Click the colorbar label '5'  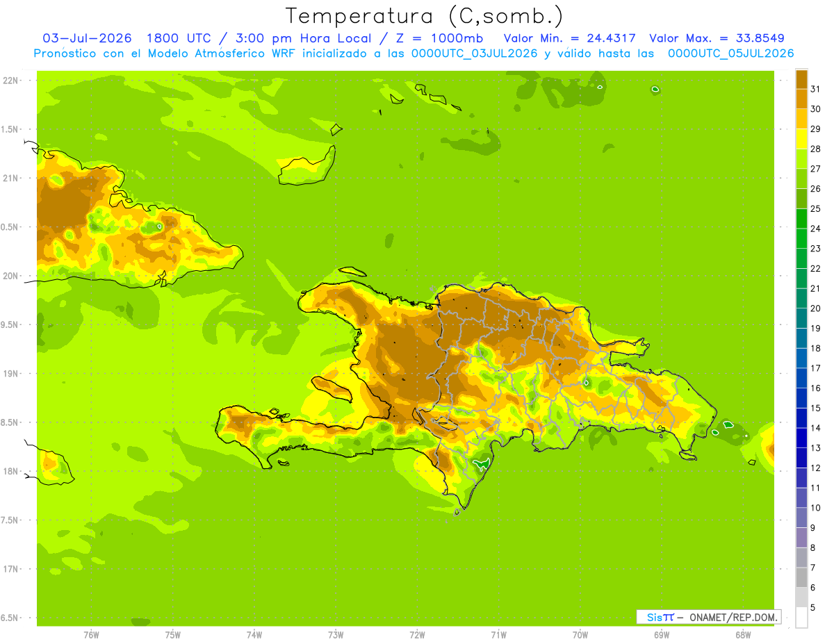[x=814, y=607]
